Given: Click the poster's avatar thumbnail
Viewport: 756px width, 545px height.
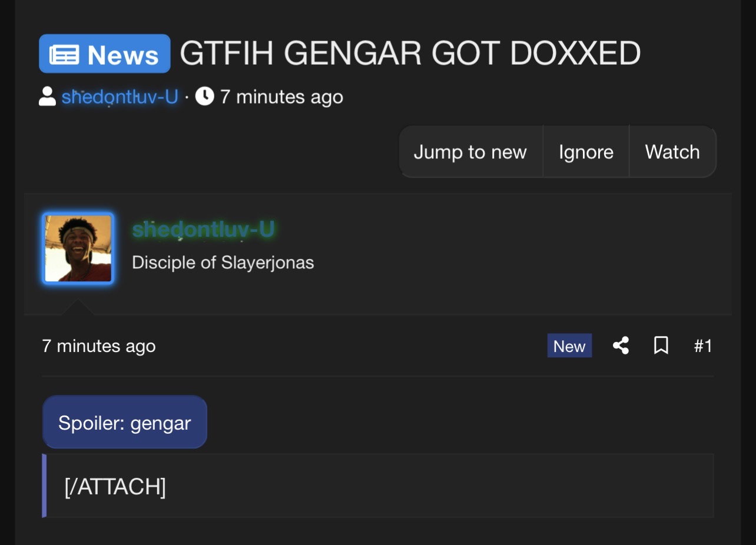Looking at the screenshot, I should click(x=78, y=248).
